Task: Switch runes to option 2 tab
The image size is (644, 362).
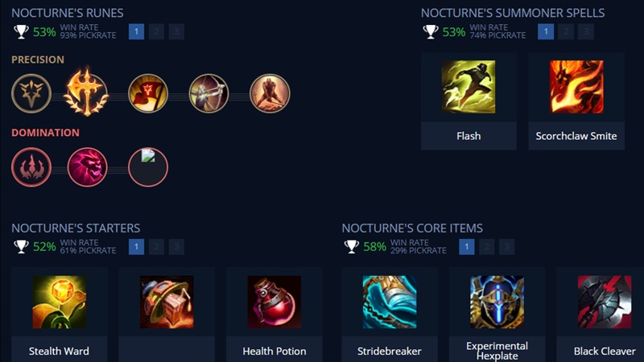Action: tap(156, 31)
